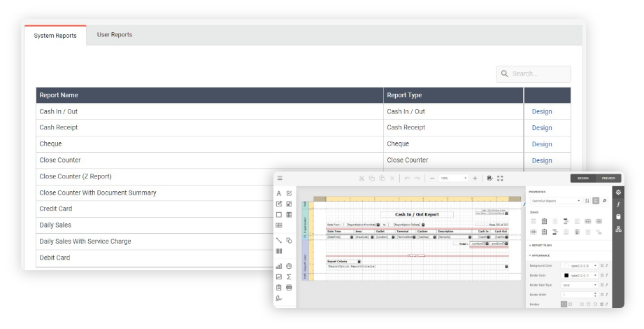
Task: Click the zoom in plus icon
Action: click(x=475, y=178)
